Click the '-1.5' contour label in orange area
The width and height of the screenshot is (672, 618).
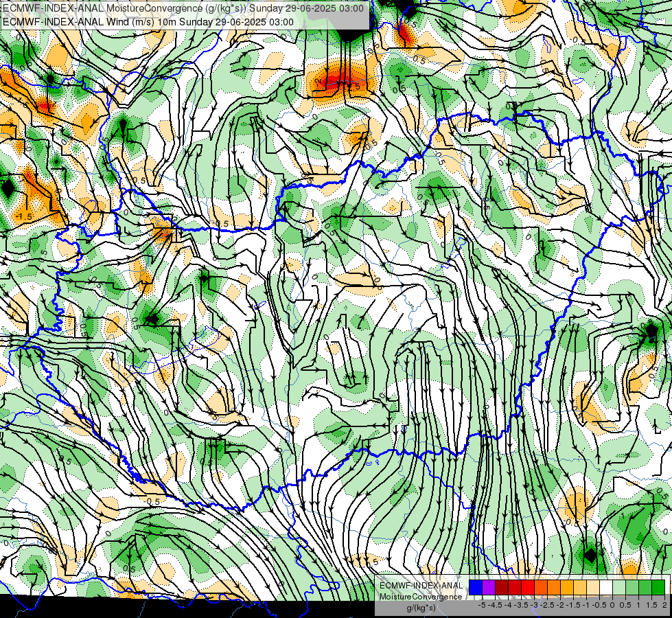click(23, 216)
